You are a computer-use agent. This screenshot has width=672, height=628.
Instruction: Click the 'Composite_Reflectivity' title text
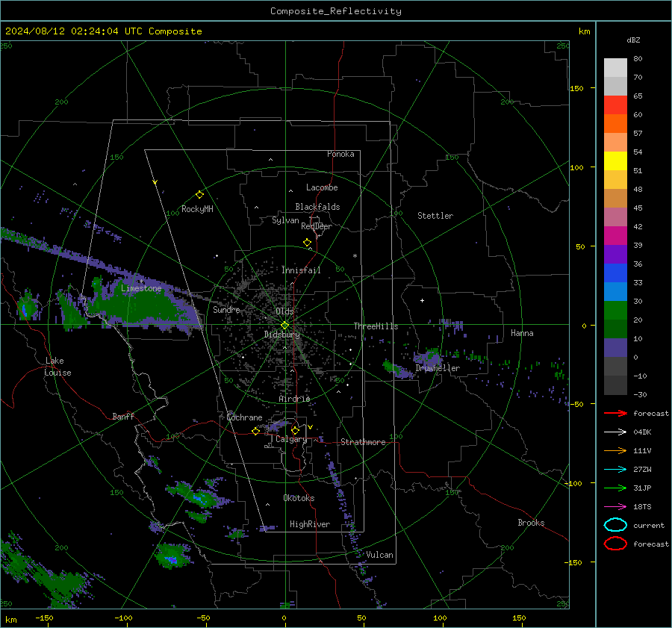coord(336,11)
